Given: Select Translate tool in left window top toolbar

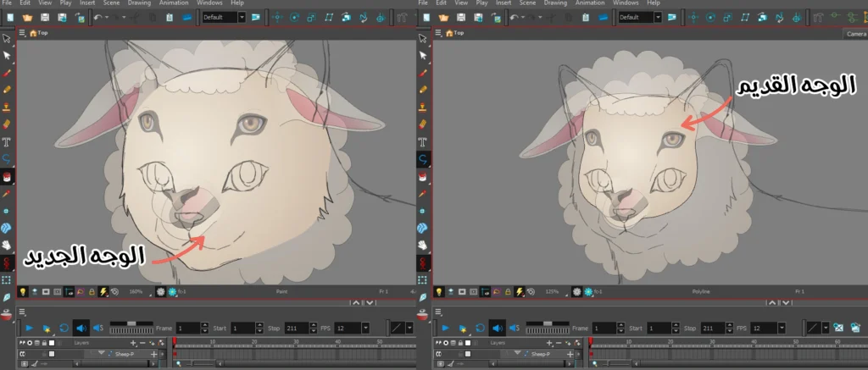Looking at the screenshot, I should click(x=277, y=18).
